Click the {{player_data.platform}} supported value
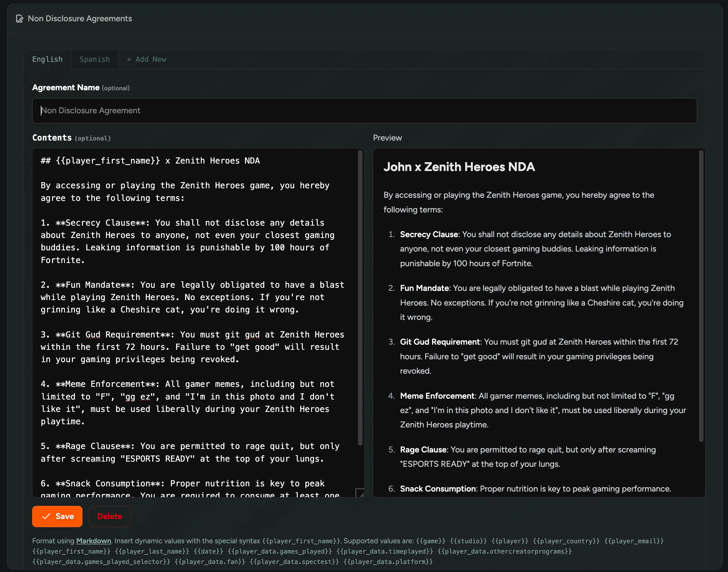728x572 pixels. click(x=388, y=562)
